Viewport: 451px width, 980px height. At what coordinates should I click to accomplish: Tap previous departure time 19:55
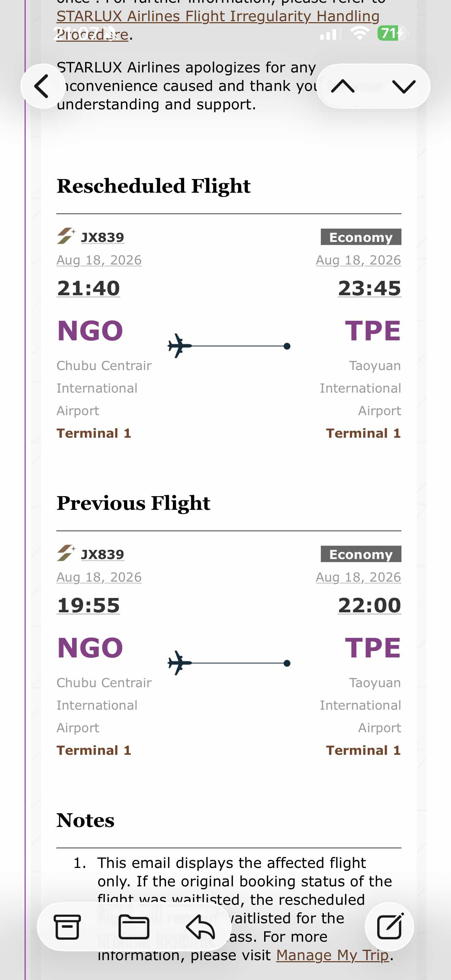tap(88, 605)
